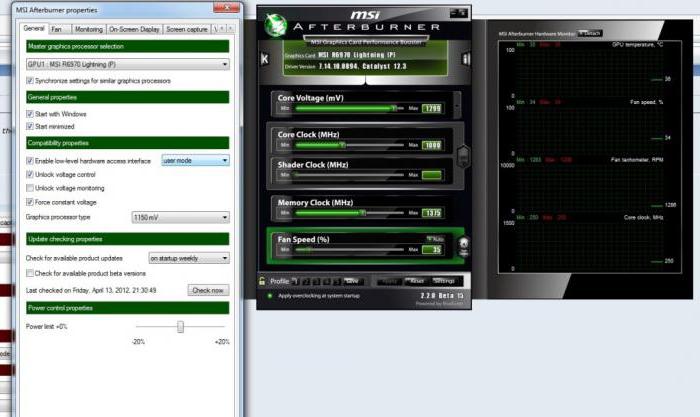Click the user-defined fan icon beside Fan Speed
This screenshot has height=417, width=700.
click(x=464, y=245)
